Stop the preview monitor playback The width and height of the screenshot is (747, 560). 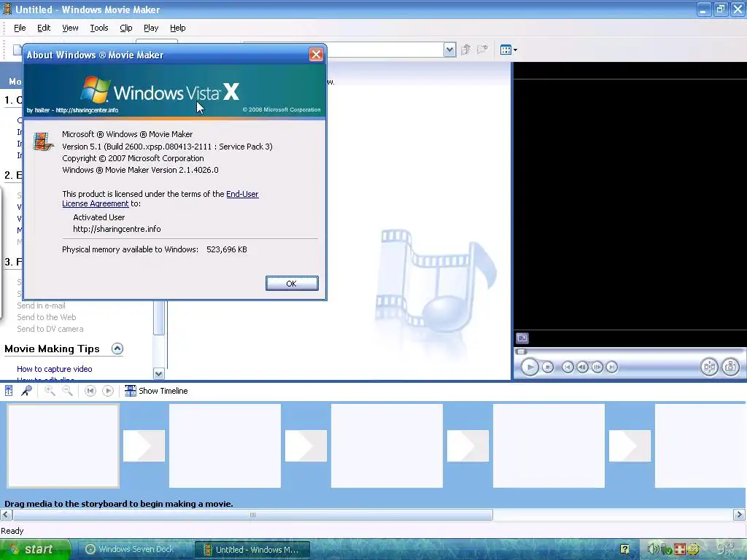click(x=548, y=367)
